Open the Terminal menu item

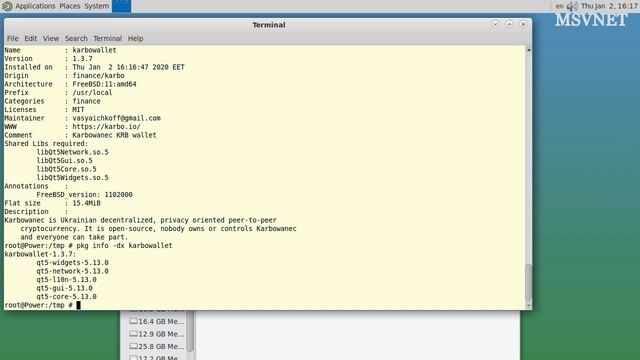point(107,38)
